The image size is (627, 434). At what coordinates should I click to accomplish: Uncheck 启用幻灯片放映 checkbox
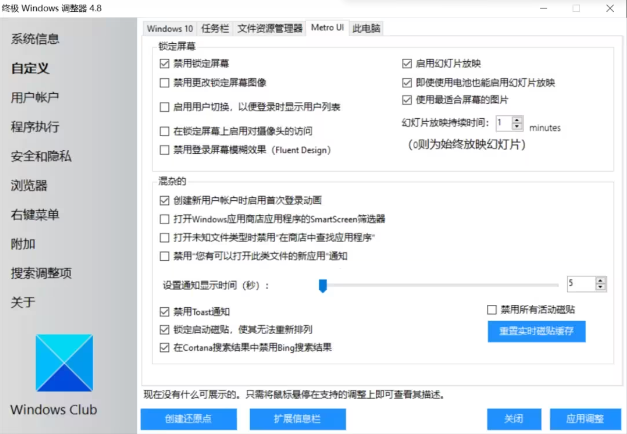pyautogui.click(x=407, y=64)
